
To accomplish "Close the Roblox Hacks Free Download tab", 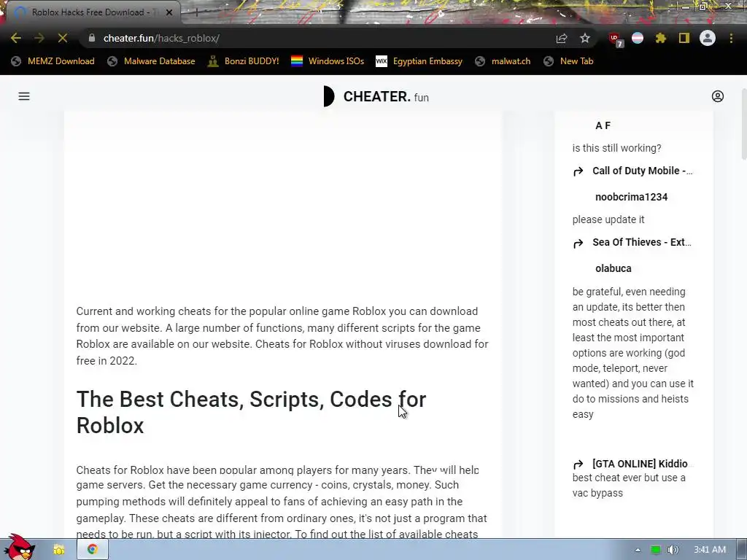I will (x=169, y=12).
